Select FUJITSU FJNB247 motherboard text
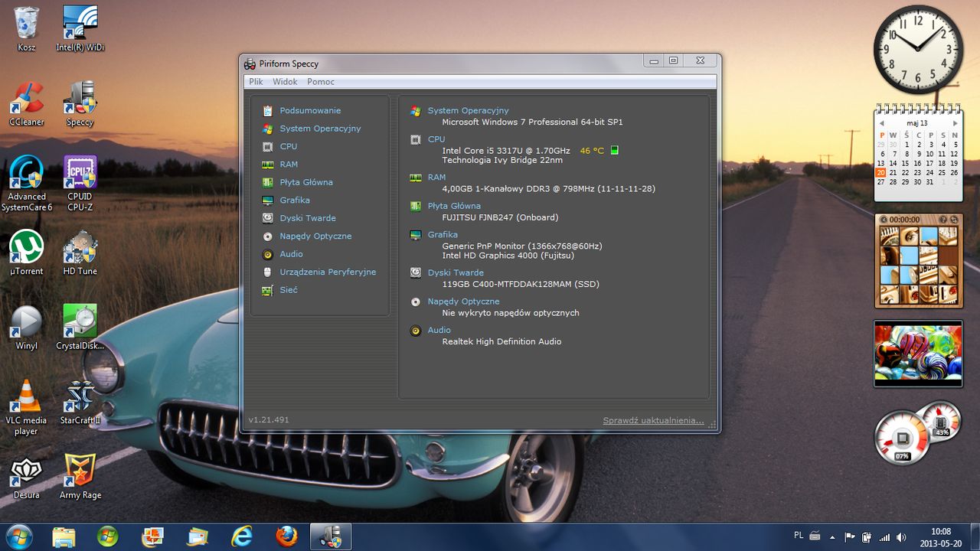 pos(500,217)
